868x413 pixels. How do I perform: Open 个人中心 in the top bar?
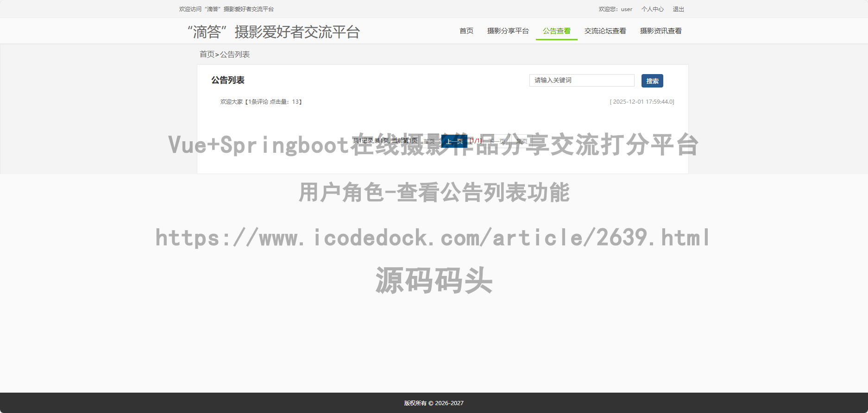652,9
